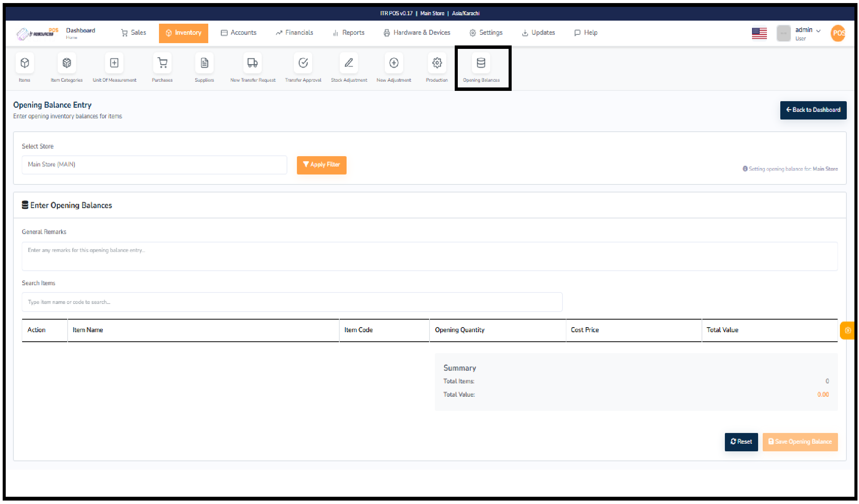The image size is (859, 504).
Task: Click the Back to Dashboard button
Action: click(x=813, y=110)
